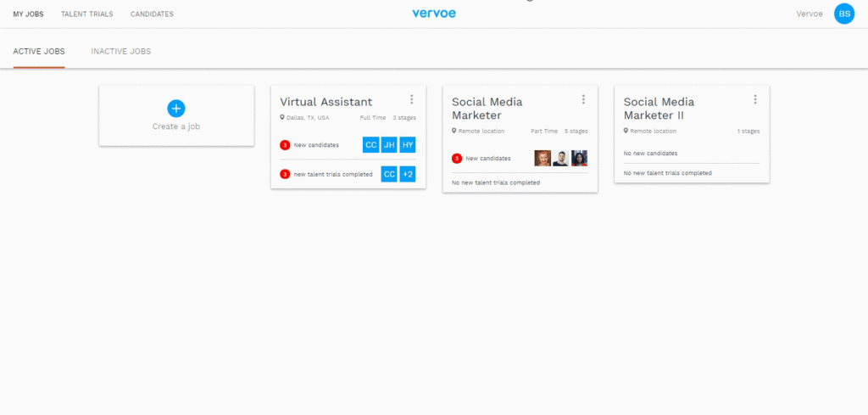Select the CC candidate badge under New candidates
This screenshot has height=415, width=868.
click(371, 145)
